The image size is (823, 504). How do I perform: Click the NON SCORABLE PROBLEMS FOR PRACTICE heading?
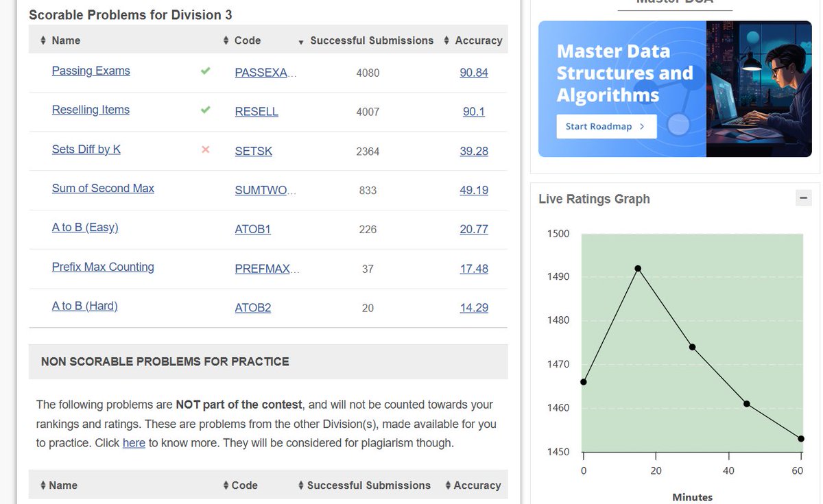point(165,361)
